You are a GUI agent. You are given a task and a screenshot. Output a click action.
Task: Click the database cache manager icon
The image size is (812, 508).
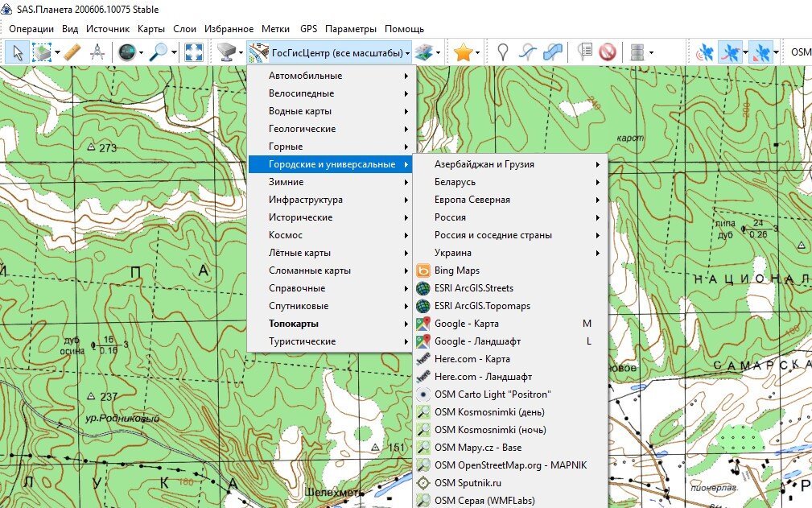point(637,52)
